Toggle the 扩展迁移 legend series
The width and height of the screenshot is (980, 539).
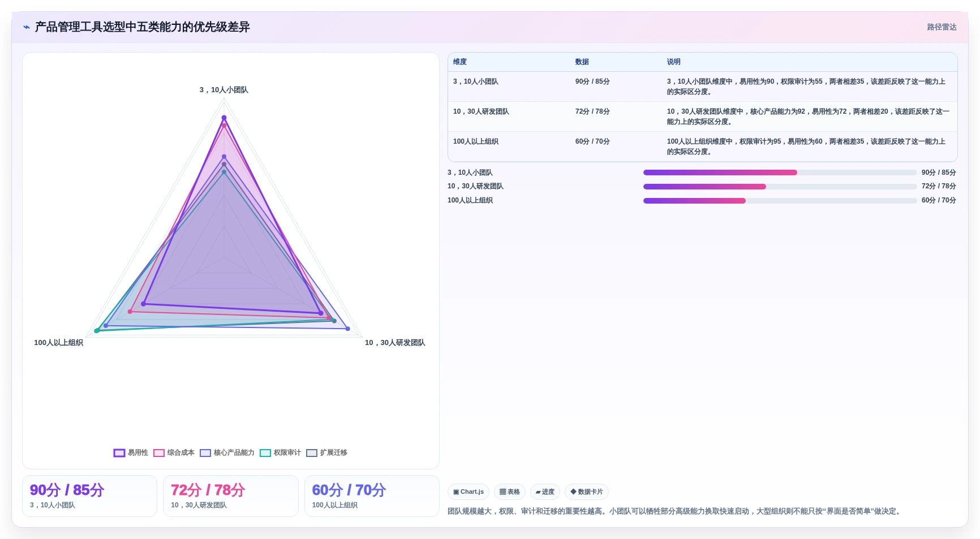click(326, 452)
